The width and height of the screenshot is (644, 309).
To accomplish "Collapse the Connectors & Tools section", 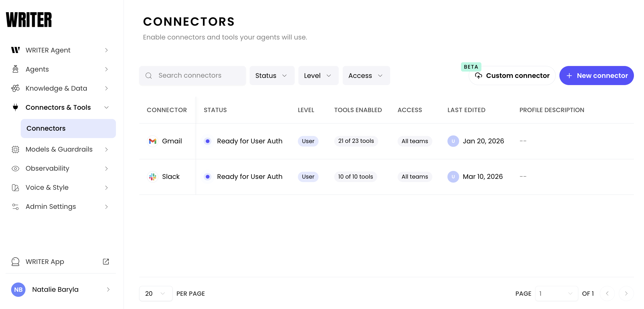I will pos(106,107).
